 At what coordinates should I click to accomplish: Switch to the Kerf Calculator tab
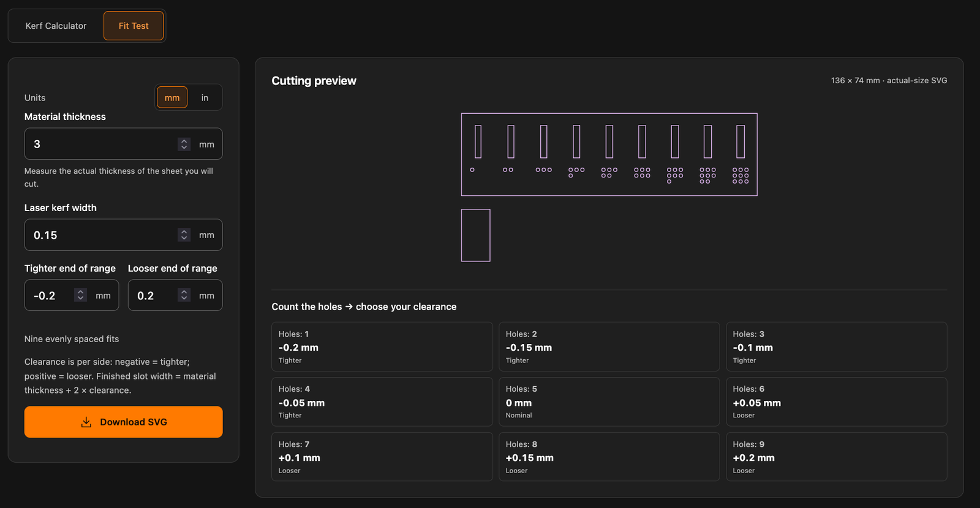[56, 26]
